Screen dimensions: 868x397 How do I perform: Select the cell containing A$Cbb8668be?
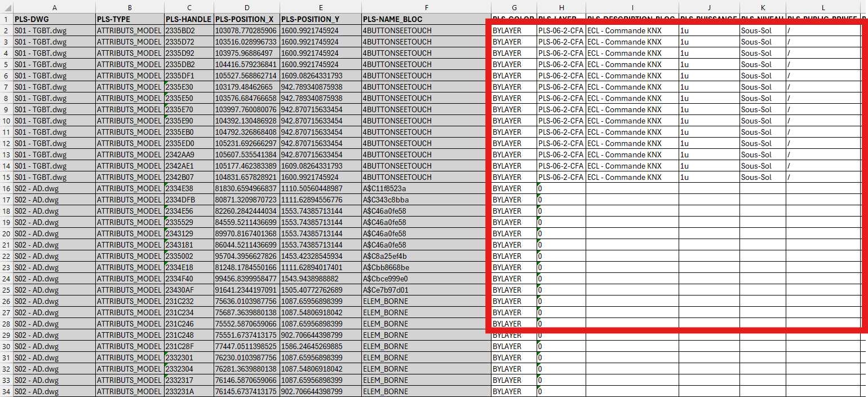tap(426, 267)
